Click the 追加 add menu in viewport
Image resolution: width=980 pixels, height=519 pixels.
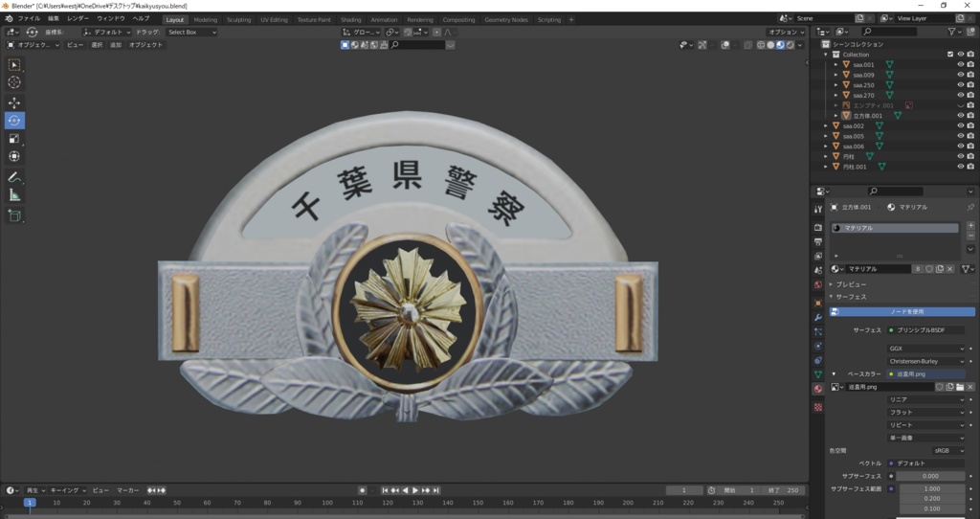116,45
